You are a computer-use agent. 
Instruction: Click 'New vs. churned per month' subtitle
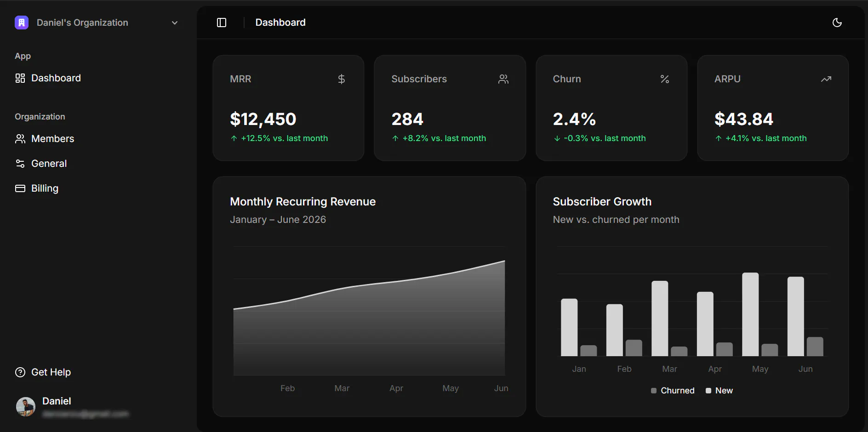click(616, 220)
